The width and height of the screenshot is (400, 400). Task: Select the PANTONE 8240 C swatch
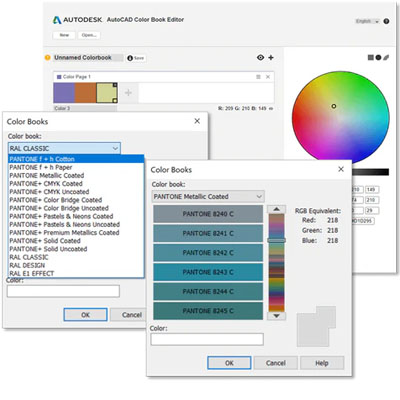[x=208, y=214]
